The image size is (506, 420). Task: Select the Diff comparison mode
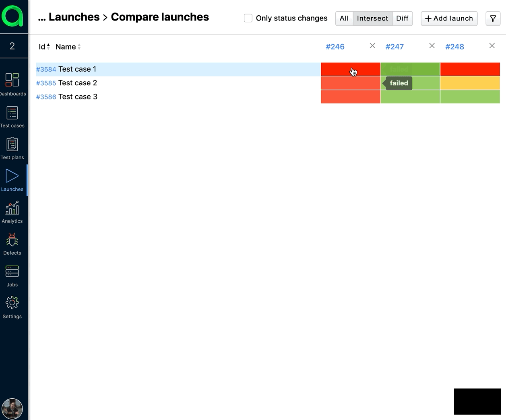pos(402,19)
